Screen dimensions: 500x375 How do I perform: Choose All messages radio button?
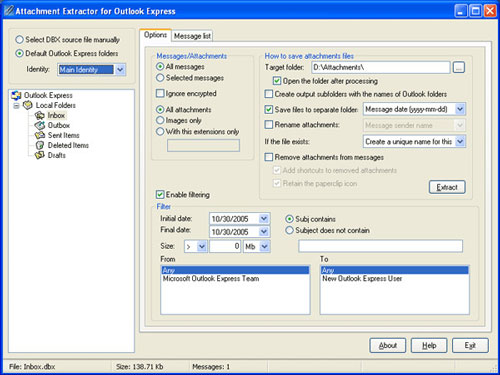point(160,67)
